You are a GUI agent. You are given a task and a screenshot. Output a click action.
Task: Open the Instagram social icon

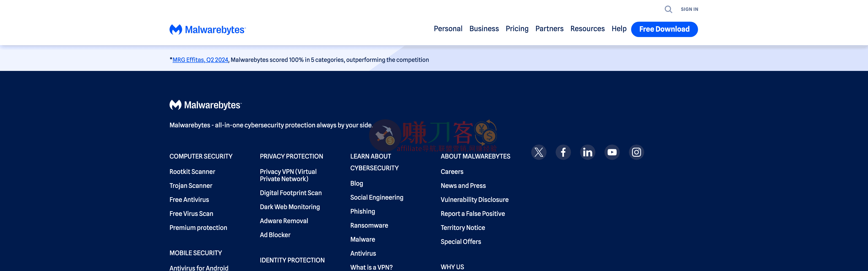(x=637, y=152)
